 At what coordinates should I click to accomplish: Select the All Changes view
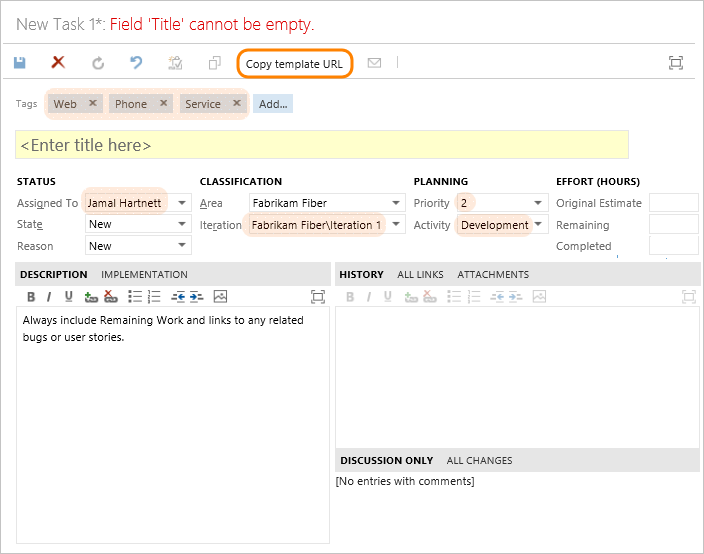tap(479, 460)
